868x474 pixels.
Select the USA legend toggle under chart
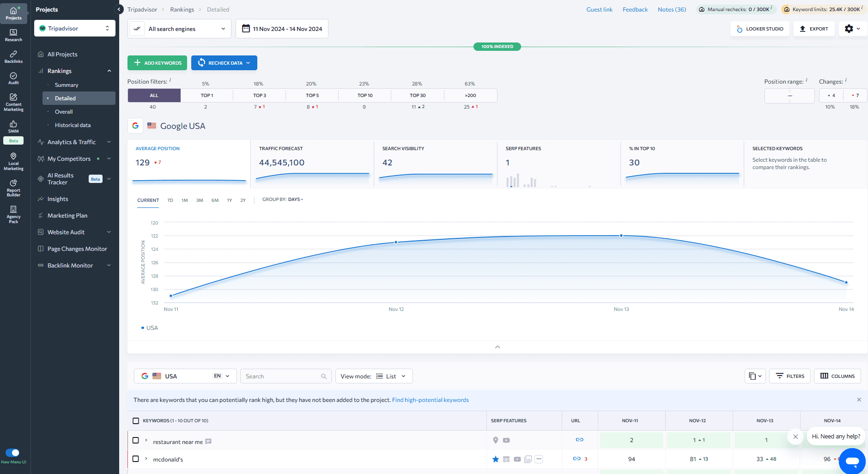(x=150, y=328)
